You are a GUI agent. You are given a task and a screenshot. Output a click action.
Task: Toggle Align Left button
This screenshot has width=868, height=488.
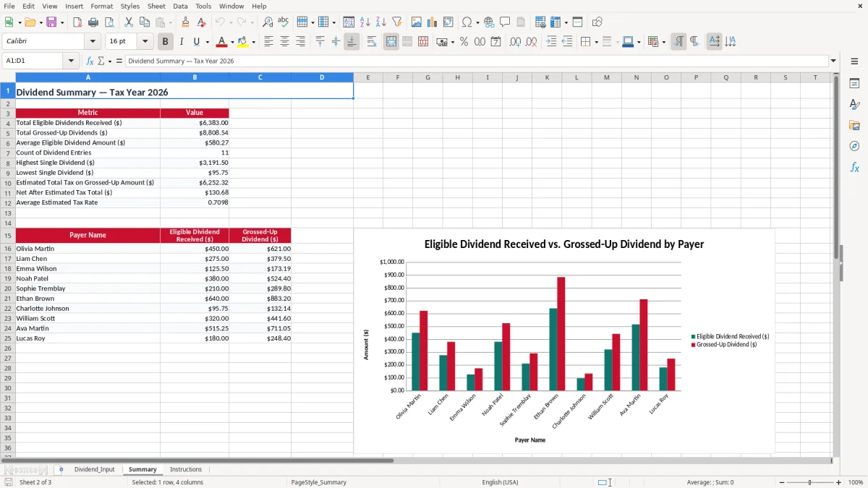click(x=269, y=42)
